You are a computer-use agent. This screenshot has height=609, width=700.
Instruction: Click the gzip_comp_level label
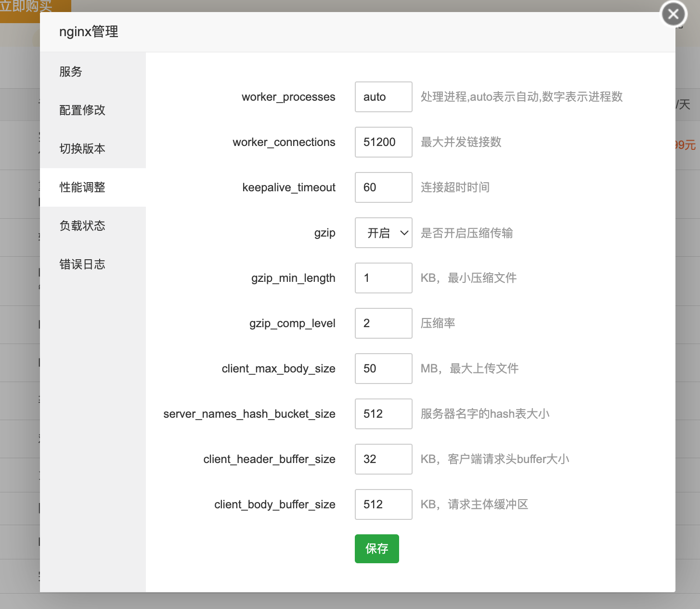(292, 324)
